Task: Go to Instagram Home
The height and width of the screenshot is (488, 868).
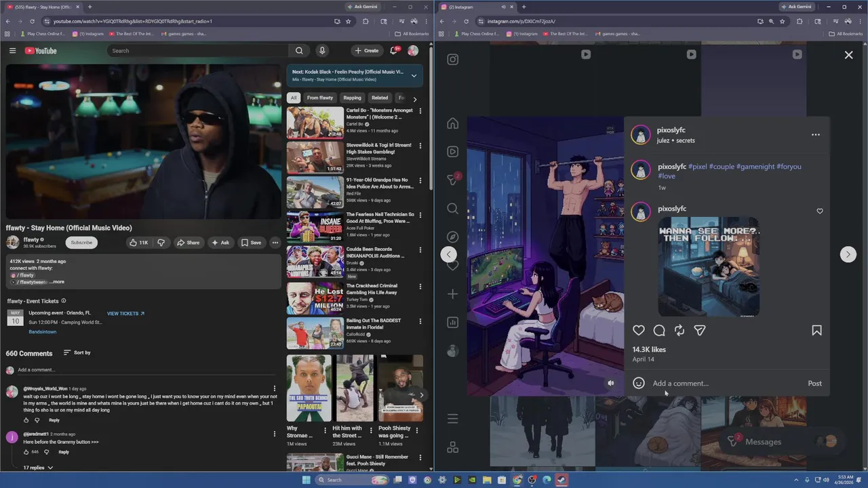Action: point(453,123)
